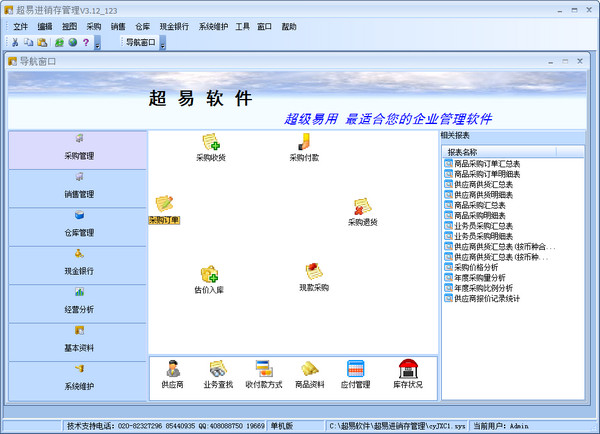This screenshot has width=600, height=434.
Task: Open the 现款采购 cash purchase icon
Action: tap(314, 277)
